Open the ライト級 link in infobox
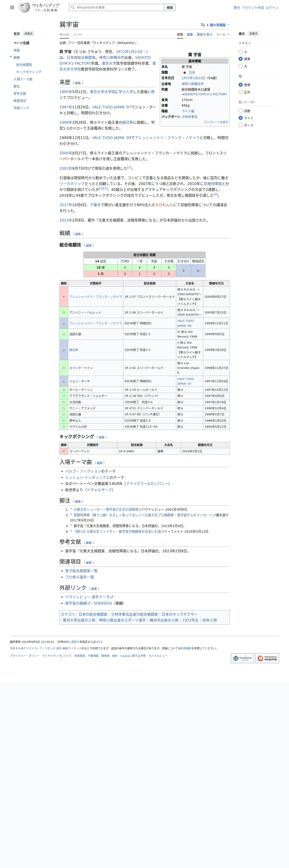This screenshot has height=868, width=289. click(188, 111)
